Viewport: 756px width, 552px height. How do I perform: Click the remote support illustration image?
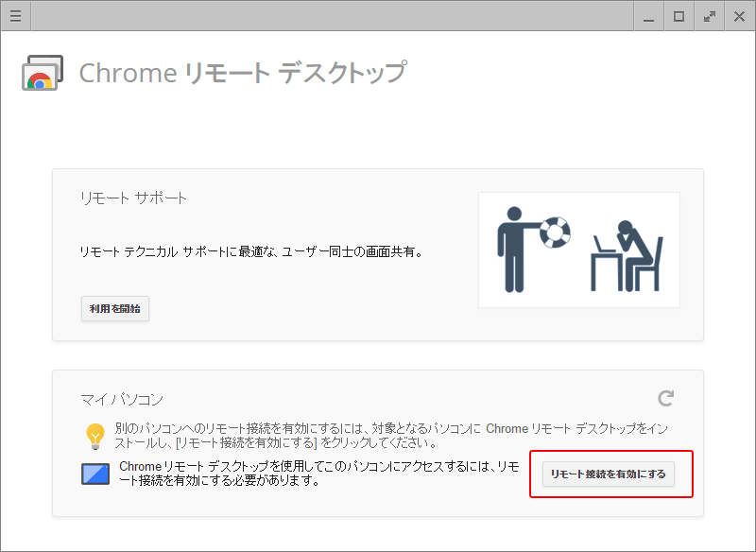point(579,250)
